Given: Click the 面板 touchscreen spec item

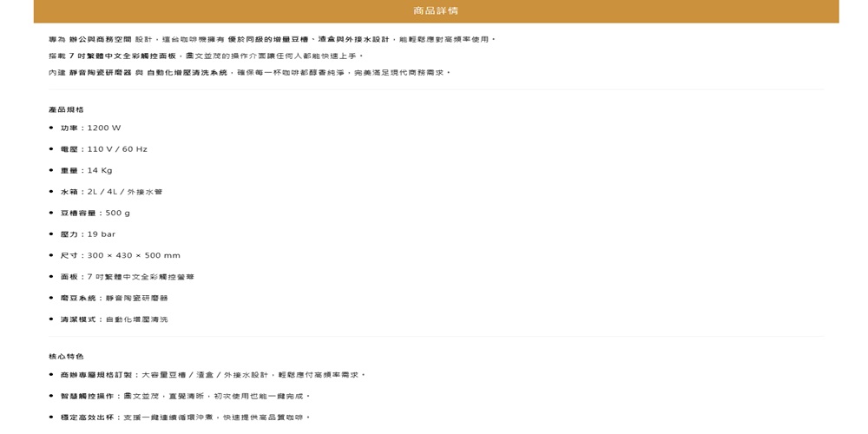Looking at the screenshot, I should tap(127, 277).
